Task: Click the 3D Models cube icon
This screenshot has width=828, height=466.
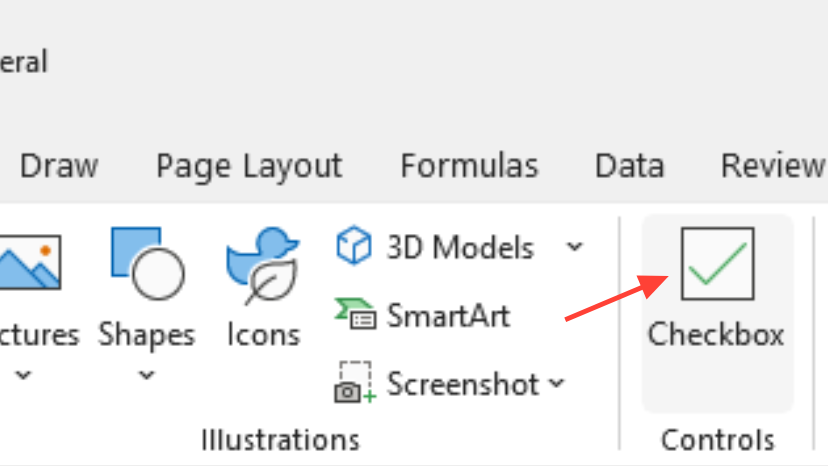Action: (x=354, y=246)
